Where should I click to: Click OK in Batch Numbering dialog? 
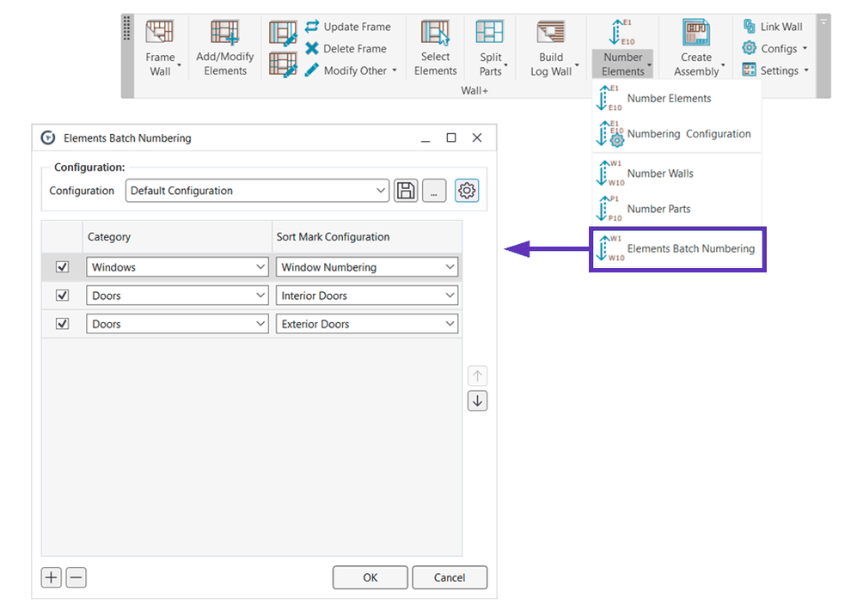370,577
